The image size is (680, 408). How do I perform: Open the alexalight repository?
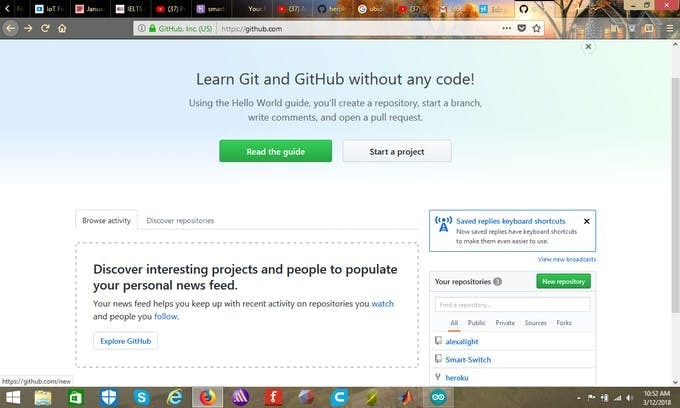(462, 342)
